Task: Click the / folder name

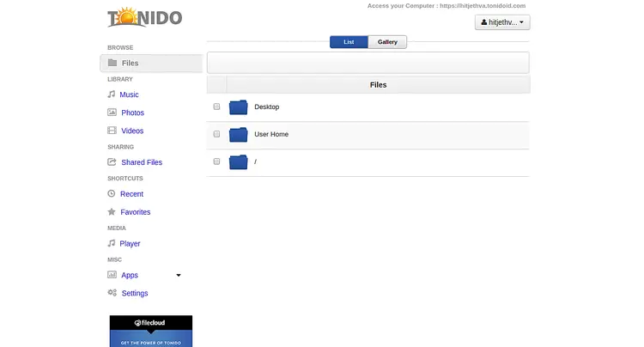Action: [x=256, y=161]
